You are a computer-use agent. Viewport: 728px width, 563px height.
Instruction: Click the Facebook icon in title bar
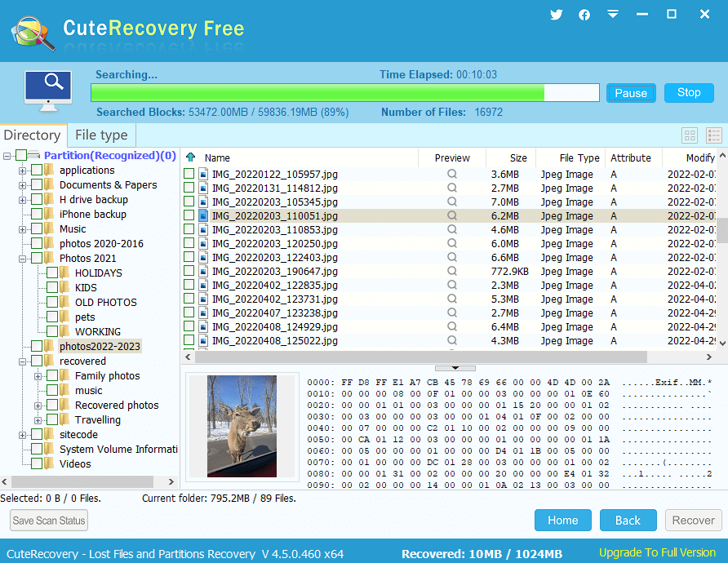point(584,15)
